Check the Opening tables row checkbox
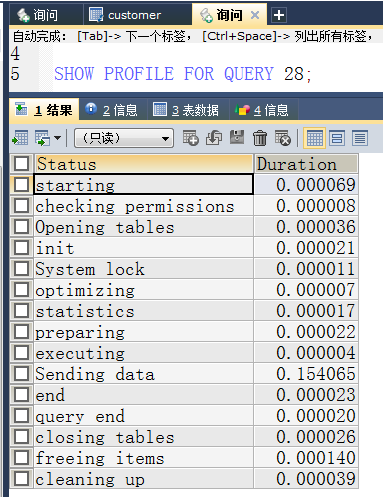The height and width of the screenshot is (497, 383). [21, 227]
